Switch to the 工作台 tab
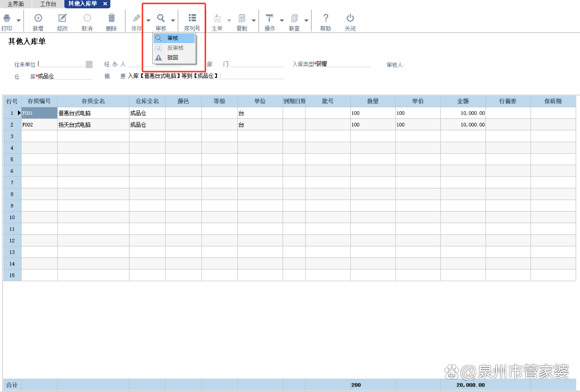580x392 pixels. click(48, 4)
